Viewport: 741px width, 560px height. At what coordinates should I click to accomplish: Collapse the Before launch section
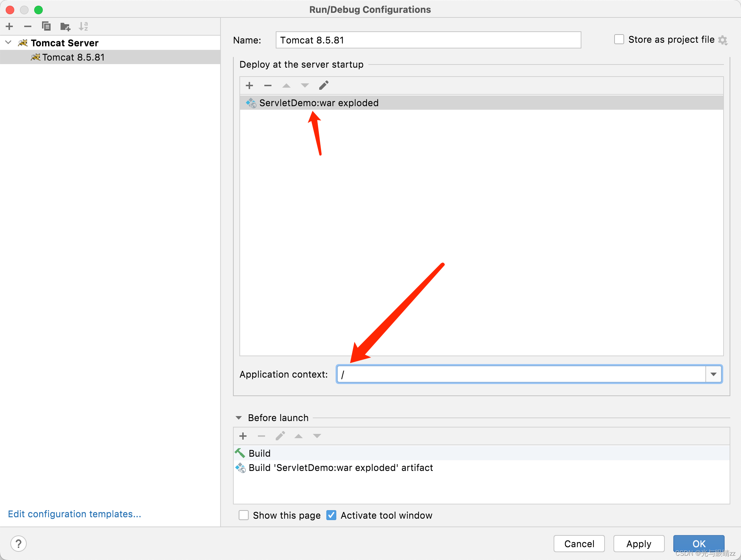tap(239, 418)
